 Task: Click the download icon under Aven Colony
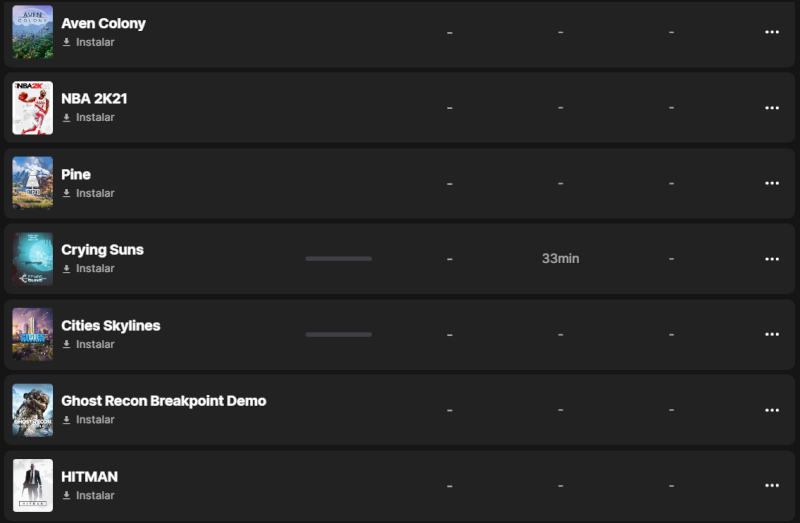click(x=67, y=42)
